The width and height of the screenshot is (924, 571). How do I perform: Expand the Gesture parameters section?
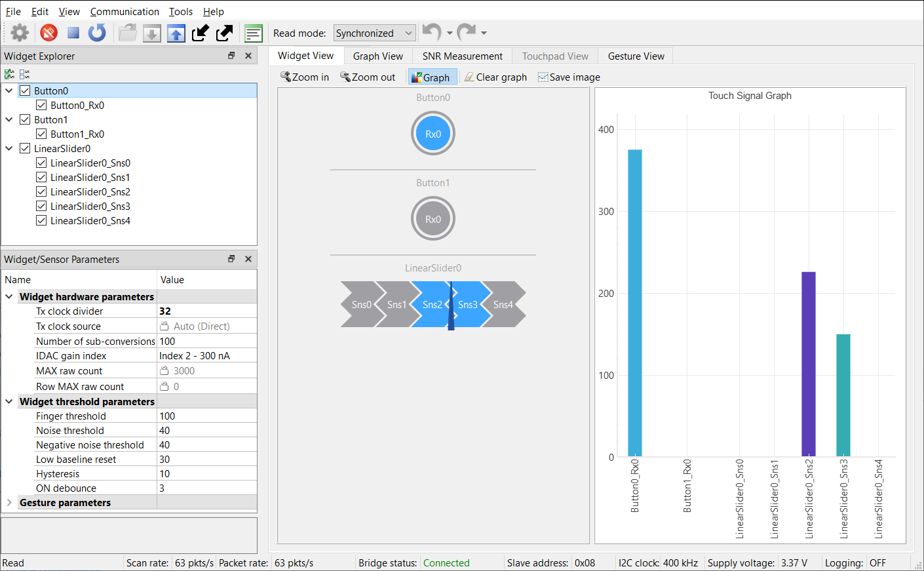point(9,503)
